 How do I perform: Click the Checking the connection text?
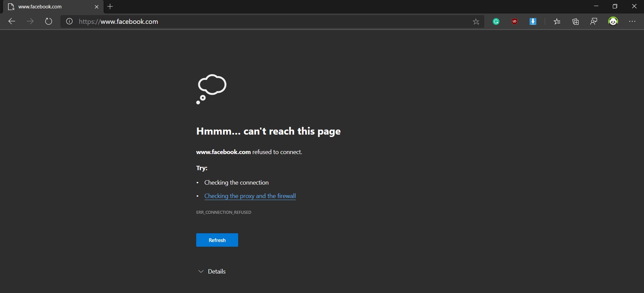click(x=236, y=183)
